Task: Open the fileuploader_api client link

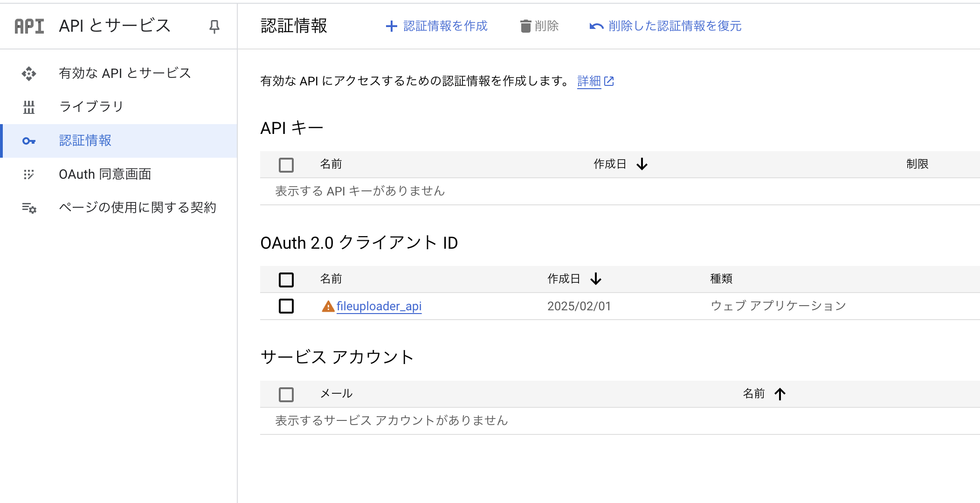Action: coord(379,306)
